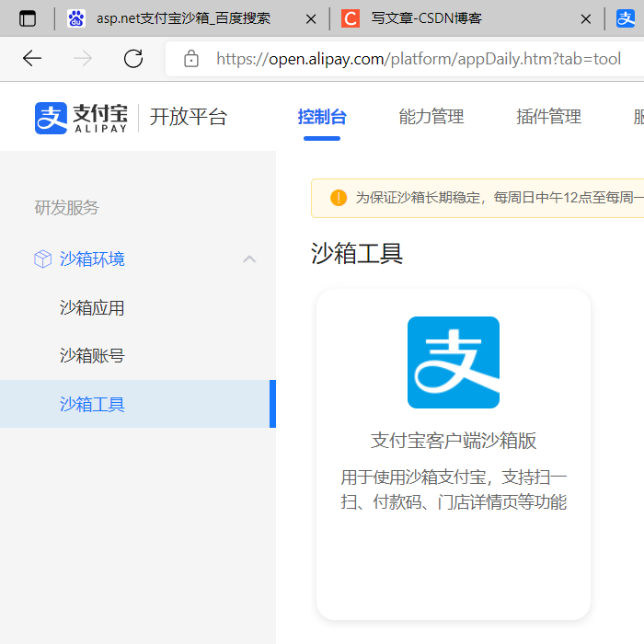Collapse the 沙箱环境 section chevron
Image resolution: width=644 pixels, height=644 pixels.
[x=249, y=259]
